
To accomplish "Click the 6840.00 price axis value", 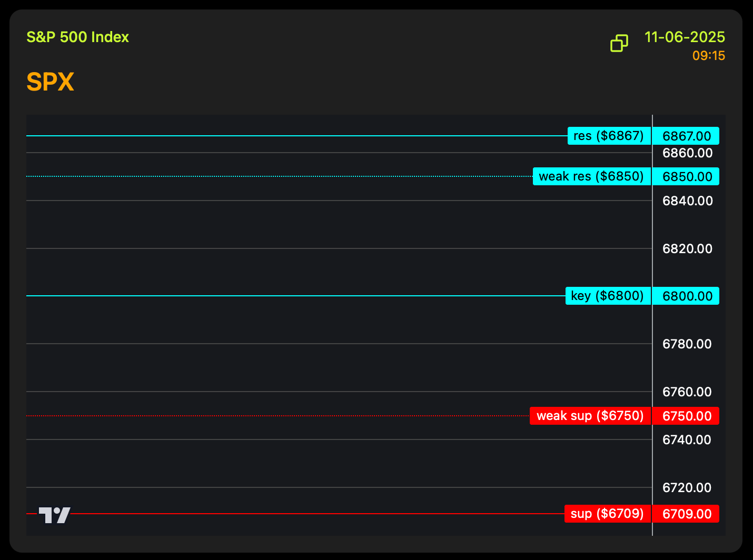I will (687, 201).
